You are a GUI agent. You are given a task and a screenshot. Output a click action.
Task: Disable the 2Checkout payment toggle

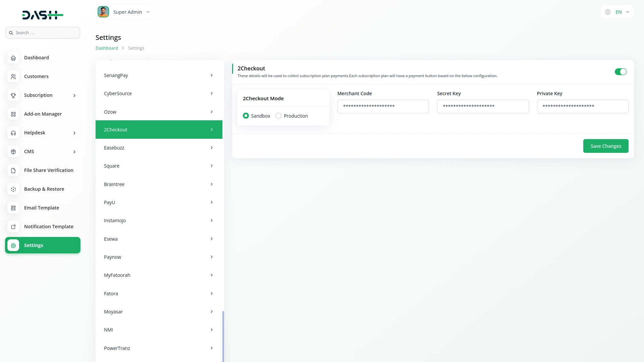[x=620, y=72]
